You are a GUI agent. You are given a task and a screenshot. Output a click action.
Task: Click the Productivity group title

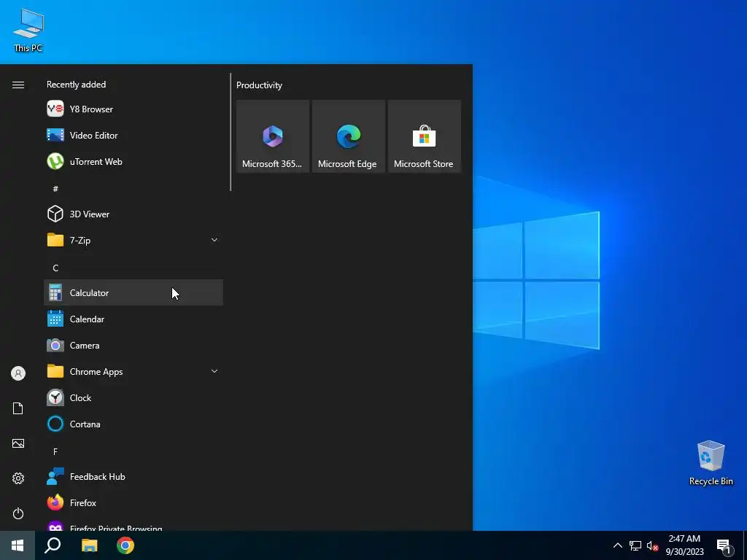coord(259,85)
